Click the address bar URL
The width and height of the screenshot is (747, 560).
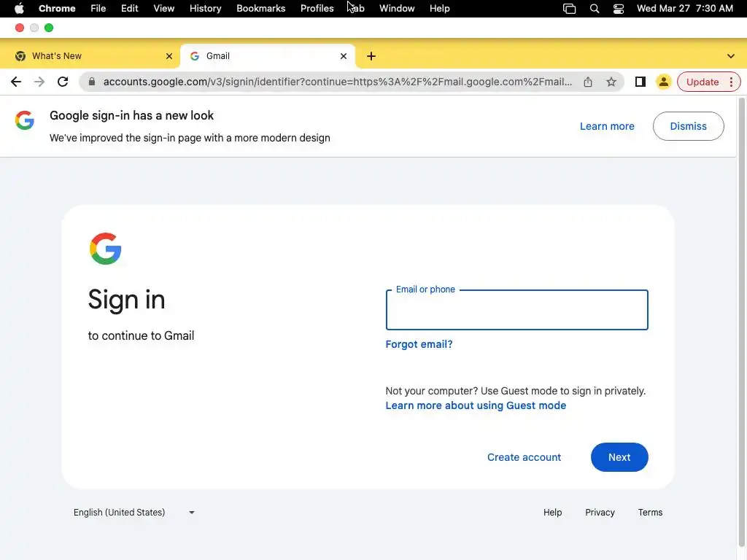pos(338,82)
